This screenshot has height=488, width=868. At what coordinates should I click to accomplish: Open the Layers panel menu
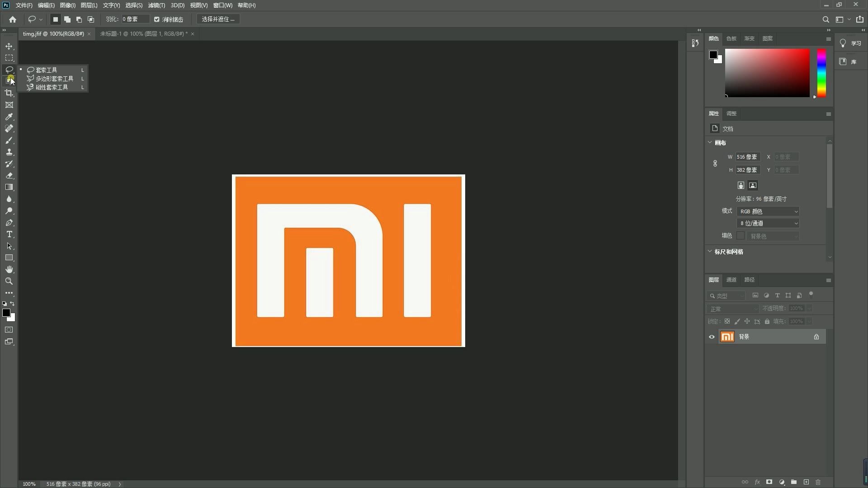[828, 280]
